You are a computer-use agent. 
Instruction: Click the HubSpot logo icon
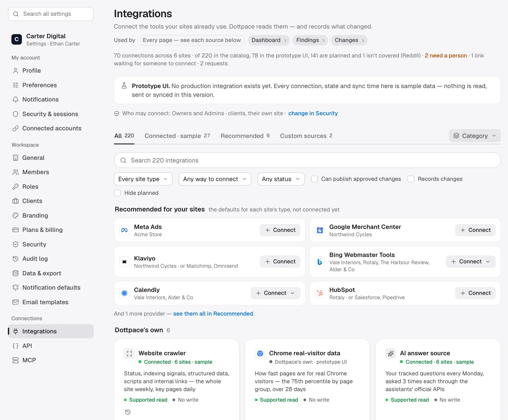pyautogui.click(x=320, y=293)
